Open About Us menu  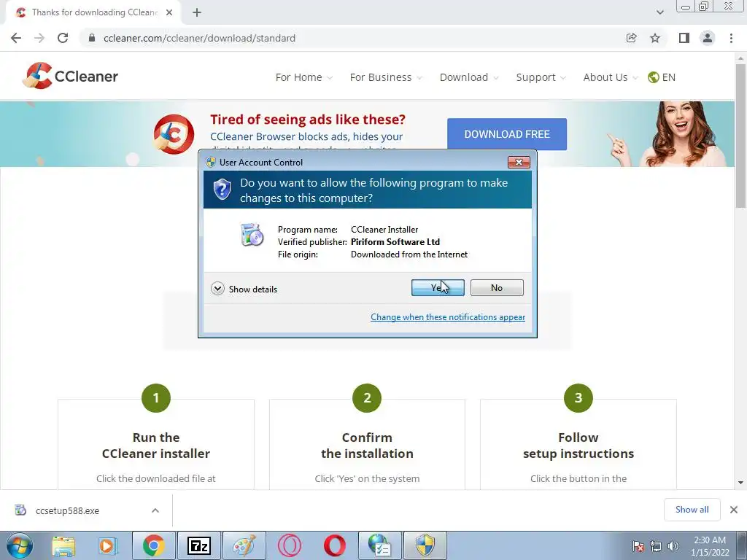610,77
